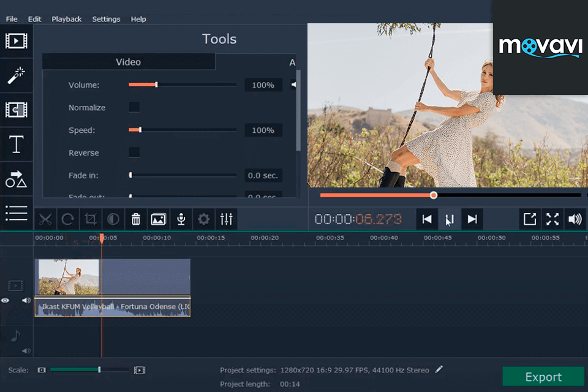Screen dimensions: 588x392
Task: Open the Filters panel with the magic wand icon
Action: pyautogui.click(x=17, y=75)
